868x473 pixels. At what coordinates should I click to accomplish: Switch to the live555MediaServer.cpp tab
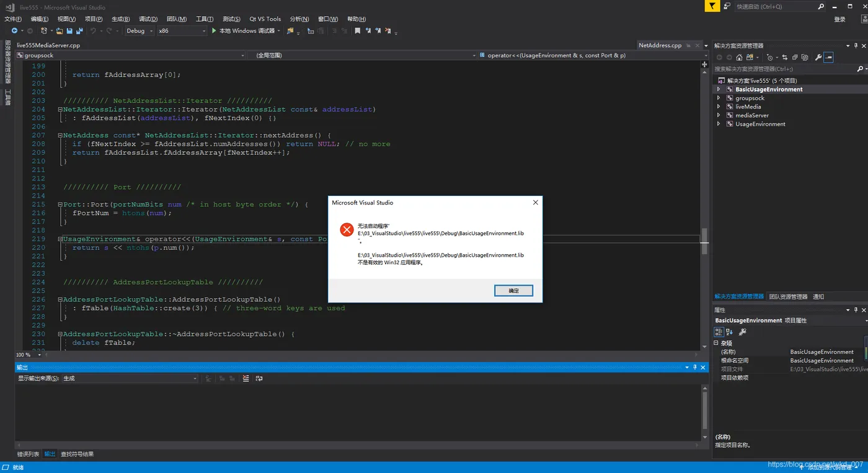48,45
